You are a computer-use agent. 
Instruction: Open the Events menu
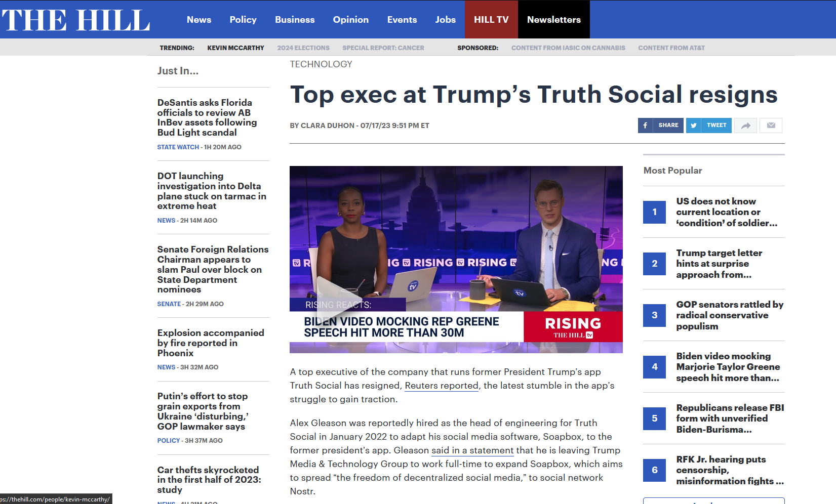(402, 20)
